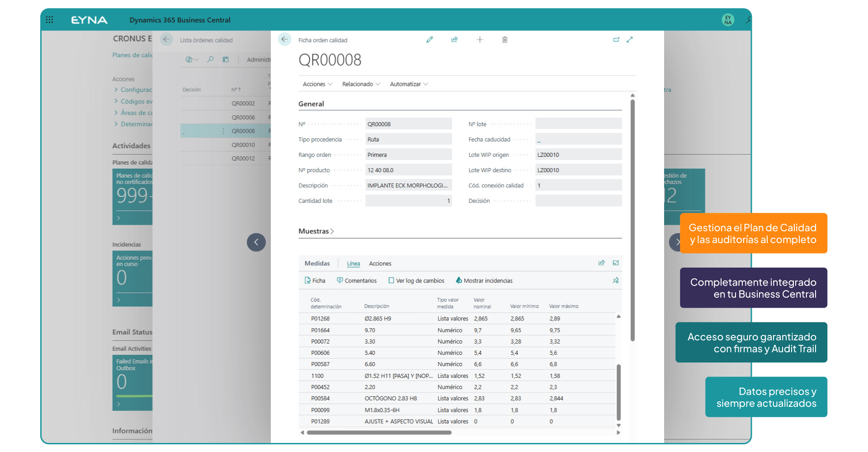868x452 pixels.
Task: Open the Administr... menu in list toolbar
Action: pos(259,60)
